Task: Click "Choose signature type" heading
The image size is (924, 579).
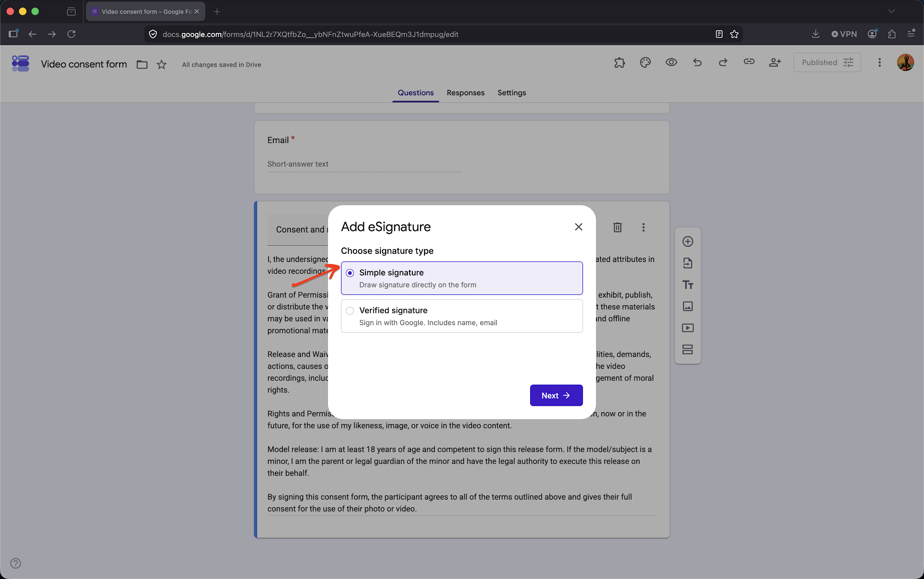Action: point(387,251)
